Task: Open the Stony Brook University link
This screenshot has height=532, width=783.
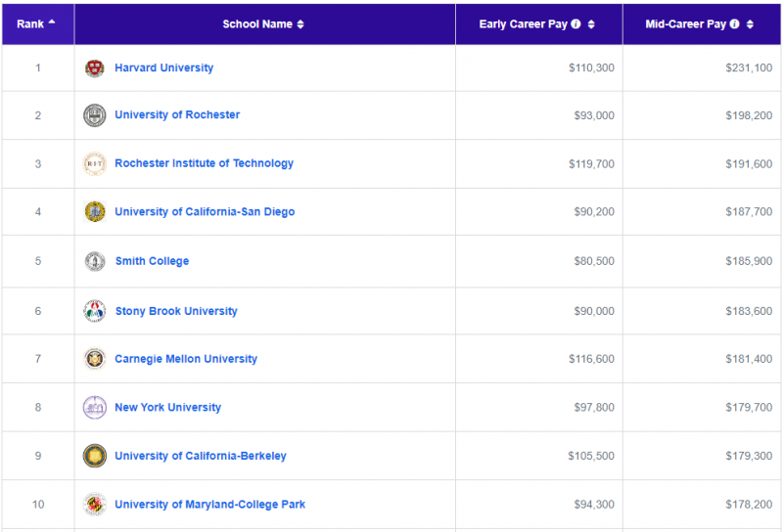Action: point(176,311)
